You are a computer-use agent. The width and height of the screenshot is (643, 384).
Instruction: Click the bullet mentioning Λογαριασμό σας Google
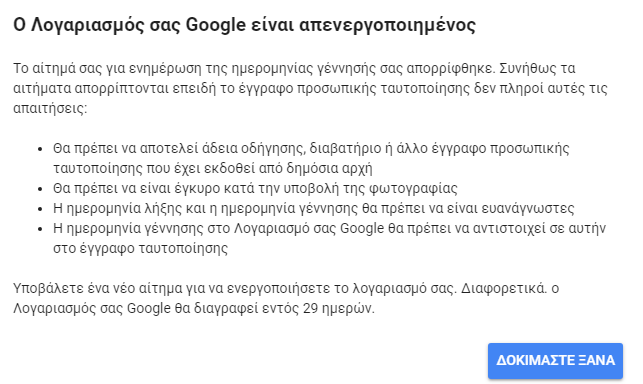(x=329, y=238)
